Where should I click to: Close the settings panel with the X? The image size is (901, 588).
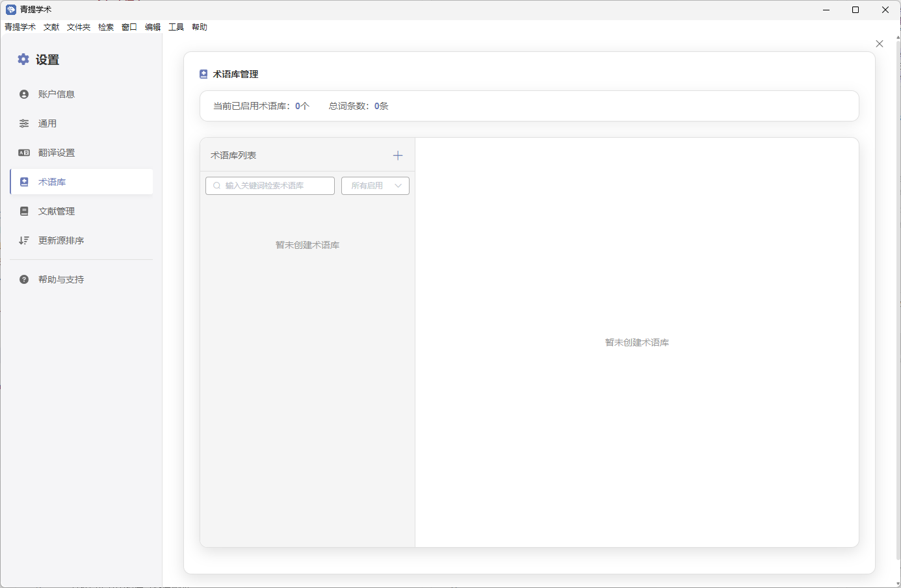tap(880, 44)
